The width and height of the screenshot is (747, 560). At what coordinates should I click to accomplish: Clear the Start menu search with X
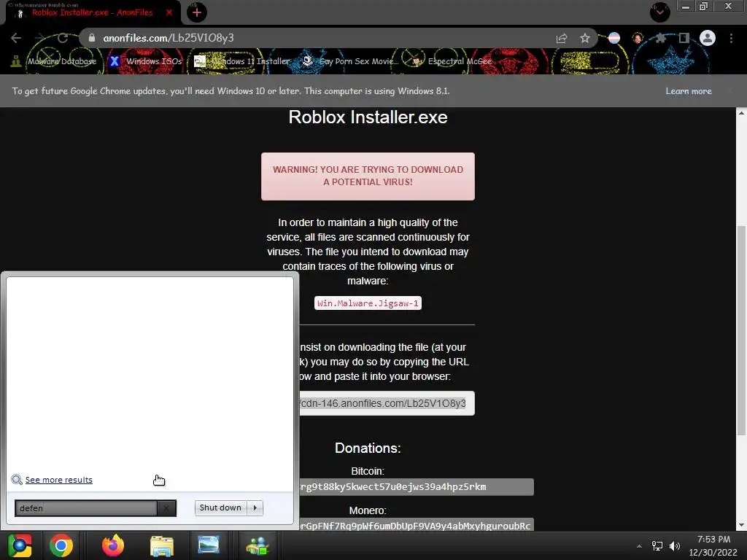[x=166, y=508]
